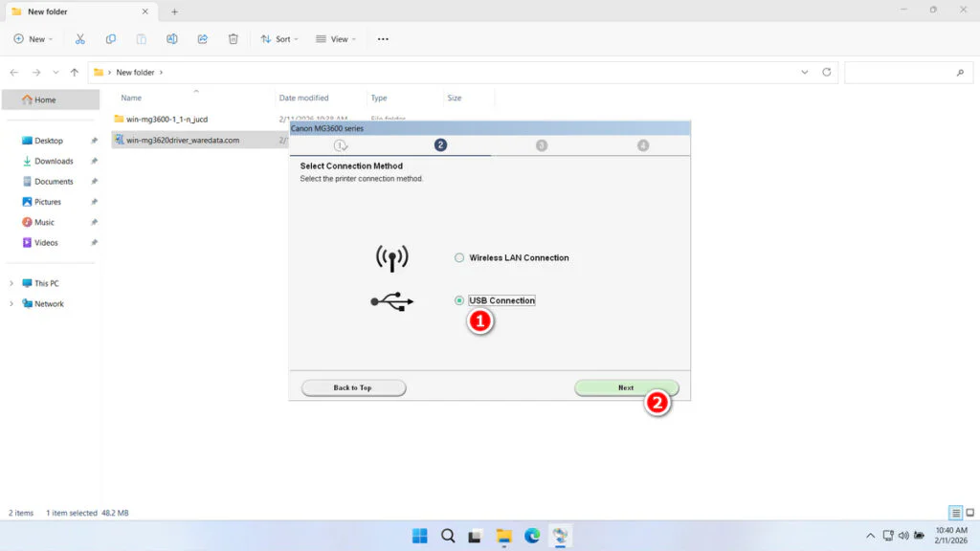Click Back to Top in the installer
Screen dimensions: 980x551
coord(353,387)
